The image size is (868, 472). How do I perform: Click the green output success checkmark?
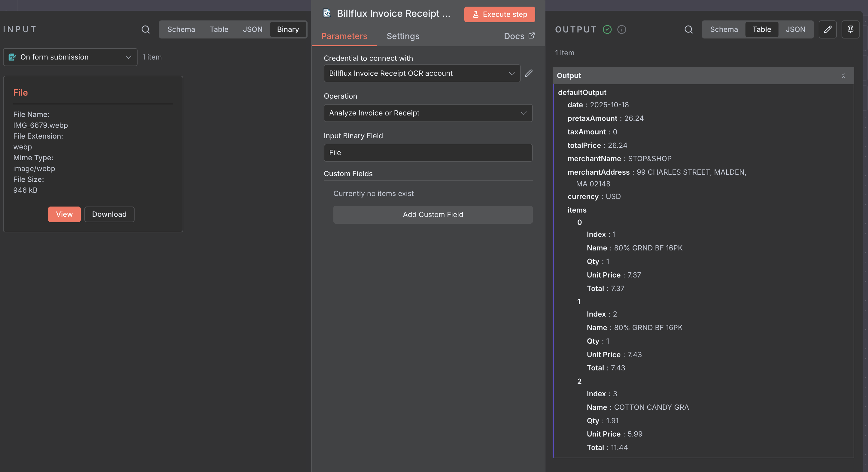(x=607, y=29)
